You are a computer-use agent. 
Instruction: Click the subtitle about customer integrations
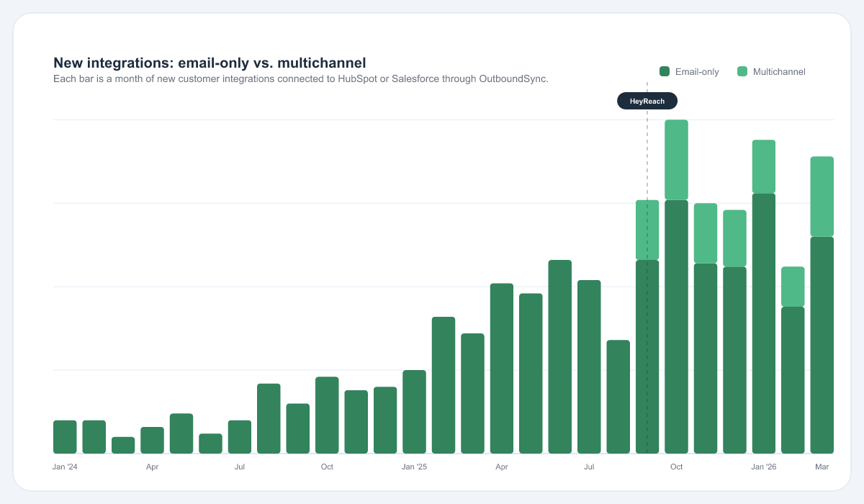[x=302, y=78]
